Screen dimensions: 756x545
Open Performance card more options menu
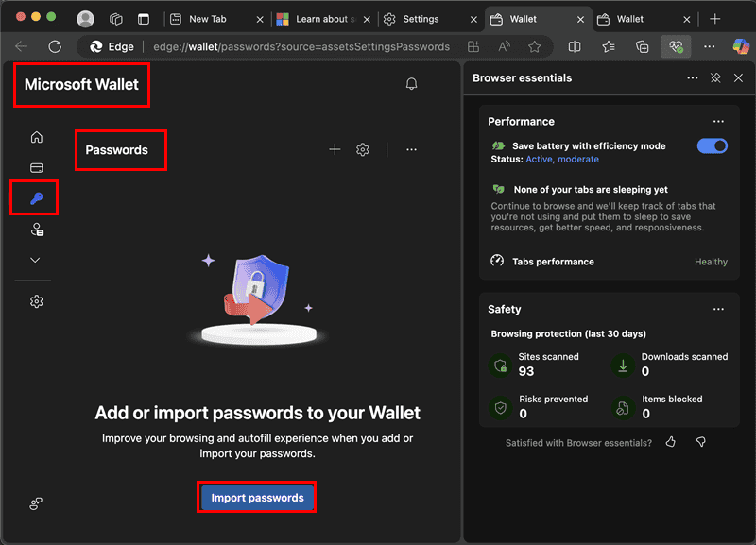pos(718,121)
